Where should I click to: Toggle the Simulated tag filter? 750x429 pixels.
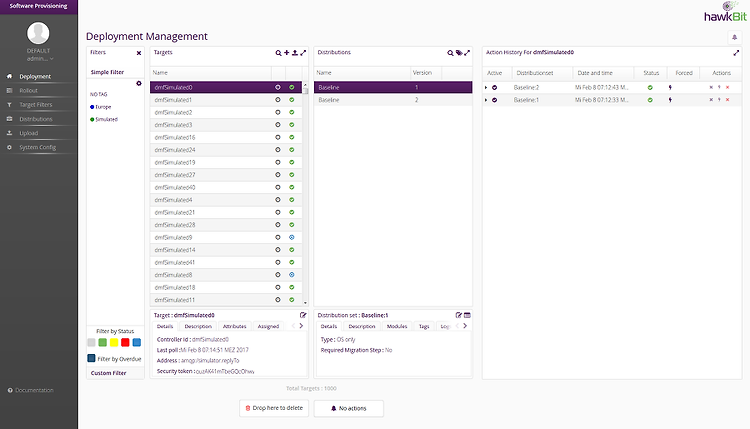click(x=104, y=120)
